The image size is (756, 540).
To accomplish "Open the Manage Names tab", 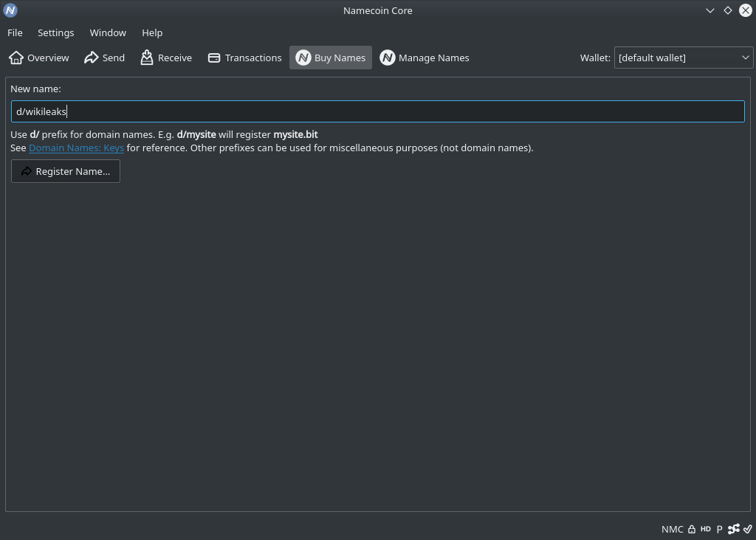I will pos(425,58).
